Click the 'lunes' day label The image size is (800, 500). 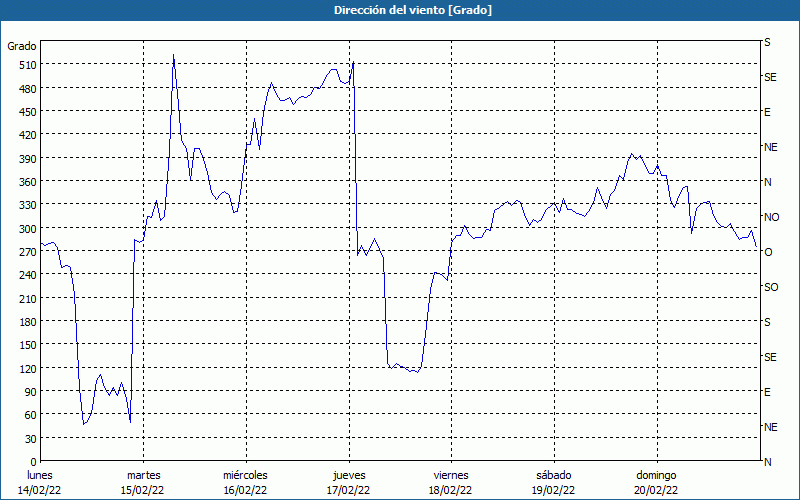40,475
